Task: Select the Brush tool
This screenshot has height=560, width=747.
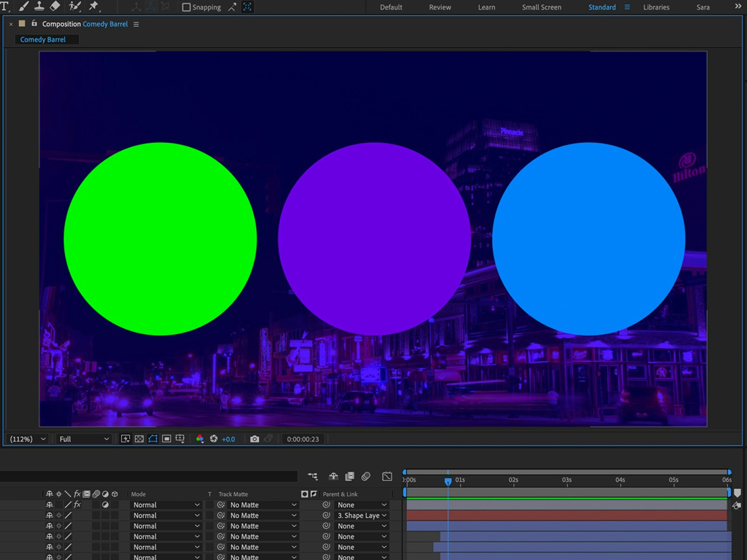Action: (22, 6)
